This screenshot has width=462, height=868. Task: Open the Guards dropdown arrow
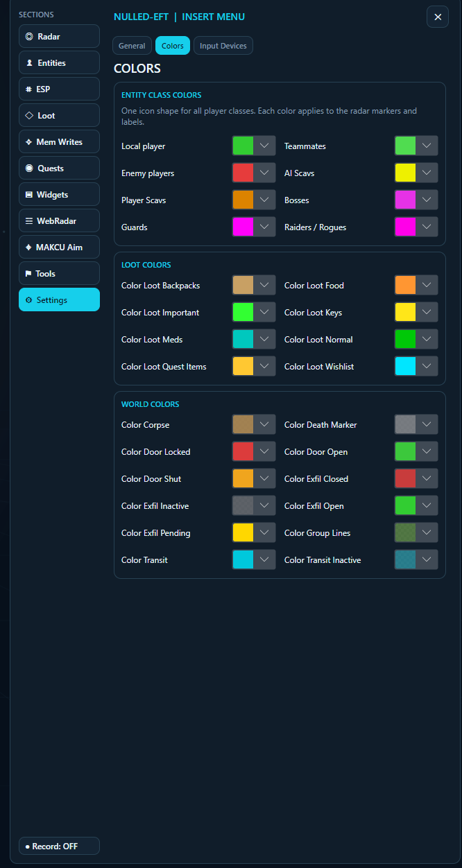(x=264, y=227)
